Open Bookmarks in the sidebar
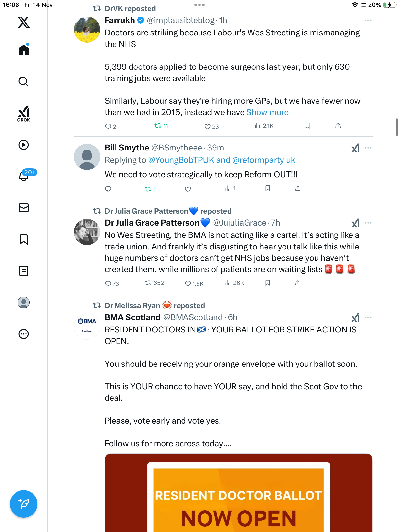The height and width of the screenshot is (532, 399). [24, 239]
